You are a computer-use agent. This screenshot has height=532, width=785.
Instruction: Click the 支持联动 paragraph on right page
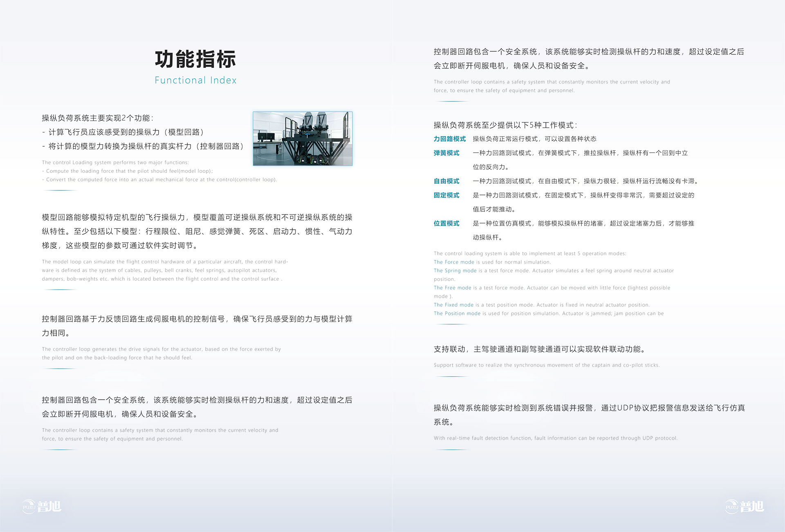(x=540, y=349)
